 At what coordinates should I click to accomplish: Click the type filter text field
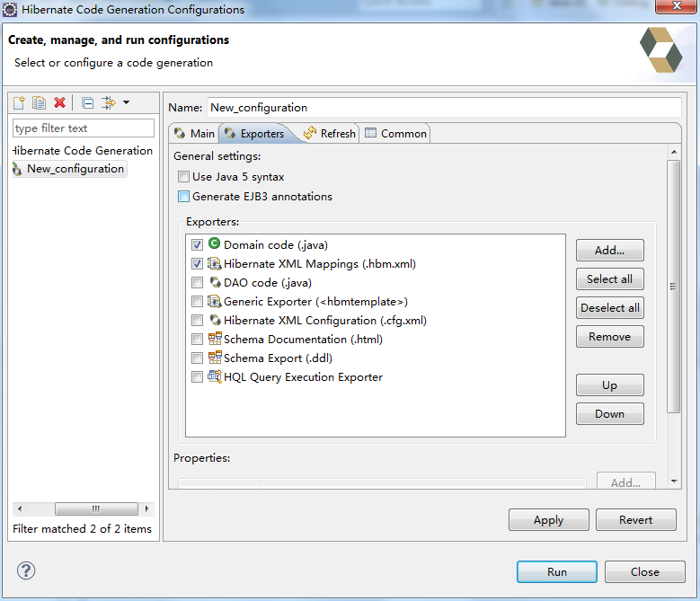(84, 128)
